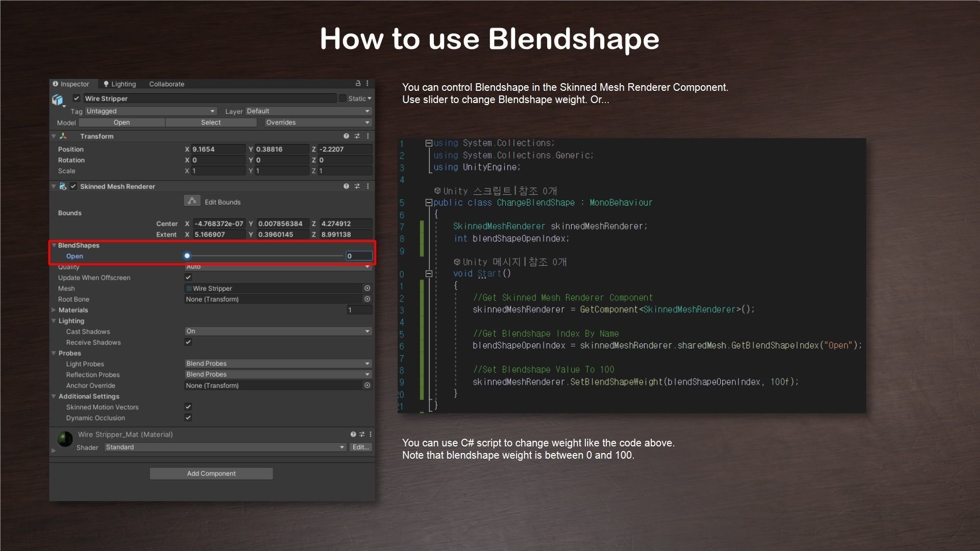Disable Receive Shadows checkbox
This screenshot has height=551, width=980.
(188, 342)
